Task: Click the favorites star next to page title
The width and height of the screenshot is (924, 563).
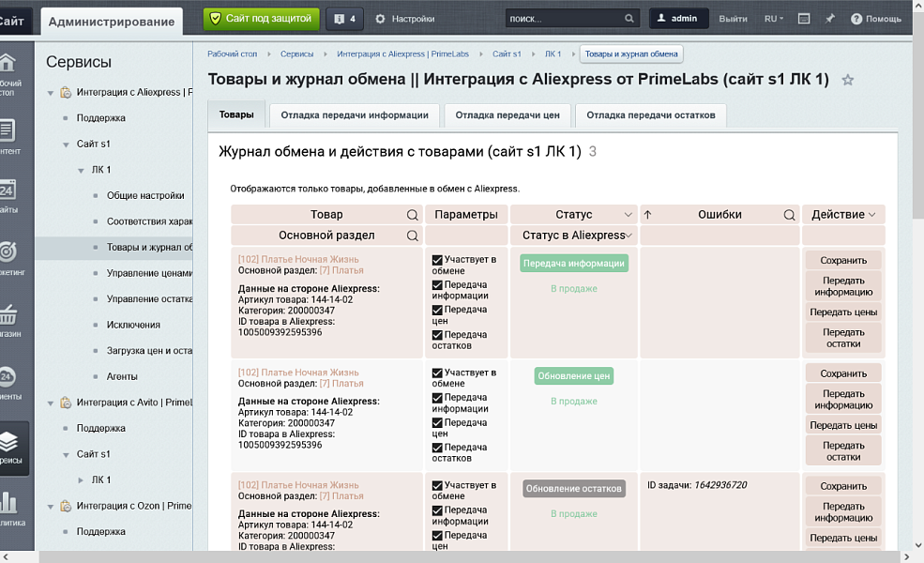Action: (848, 81)
